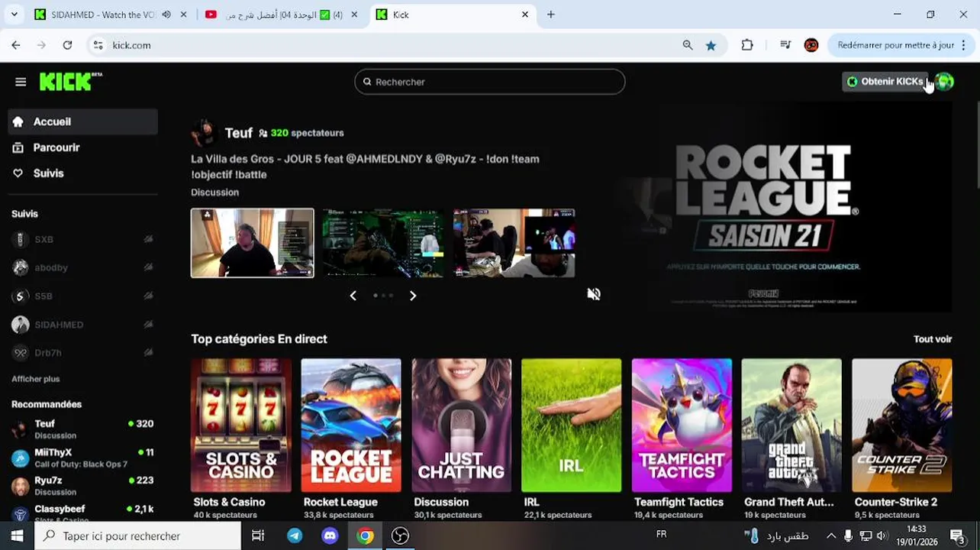
Task: Open Discord from the taskbar
Action: 330,535
